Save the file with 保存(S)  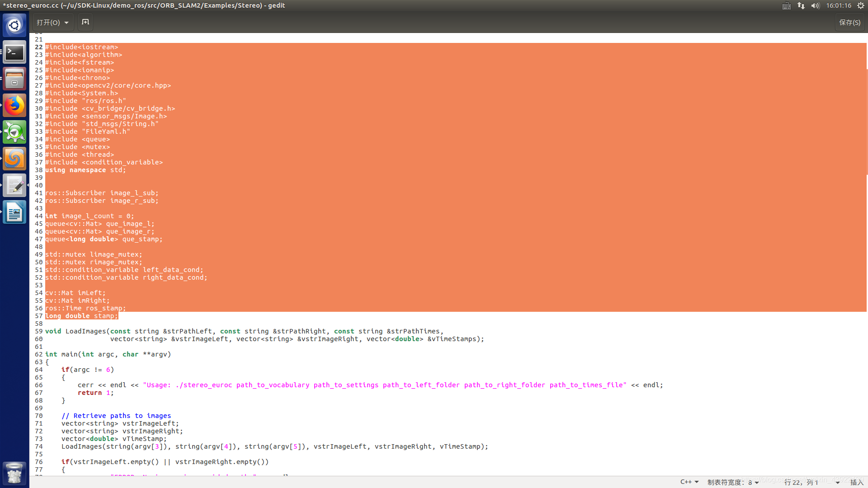point(850,22)
